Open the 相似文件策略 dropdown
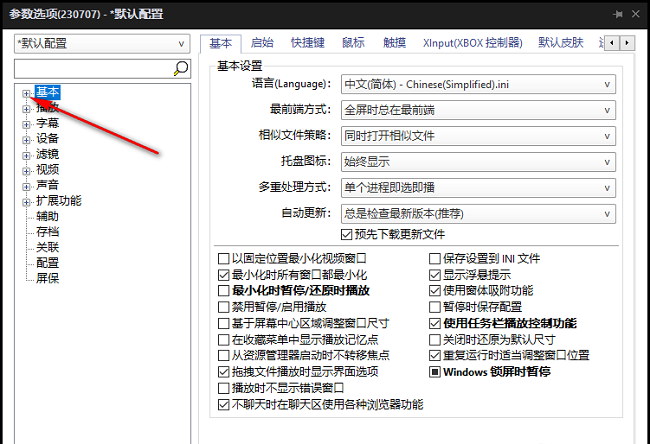The width and height of the screenshot is (650, 444). point(478,136)
